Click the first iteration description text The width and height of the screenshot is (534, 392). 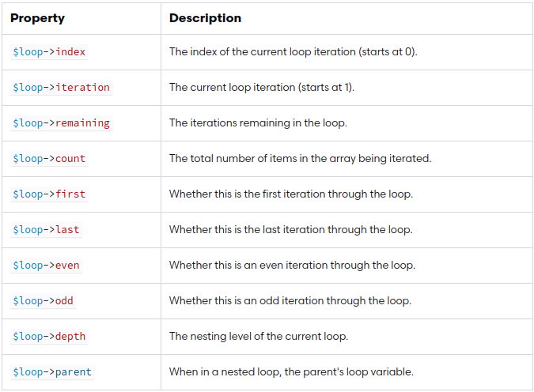[x=291, y=194]
